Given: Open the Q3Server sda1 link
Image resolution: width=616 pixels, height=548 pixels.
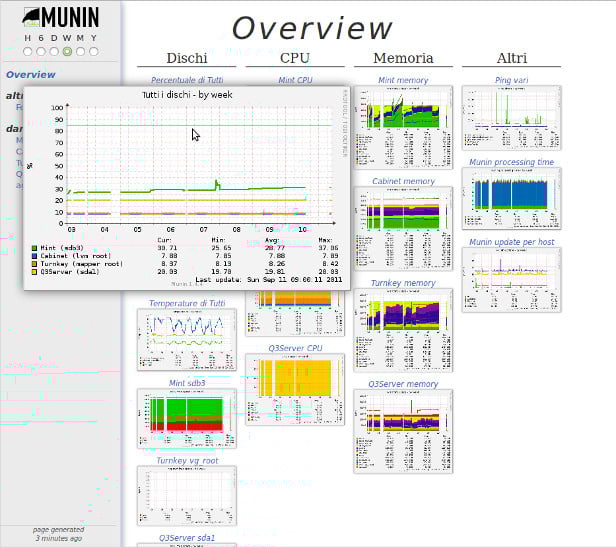Looking at the screenshot, I should [x=187, y=537].
